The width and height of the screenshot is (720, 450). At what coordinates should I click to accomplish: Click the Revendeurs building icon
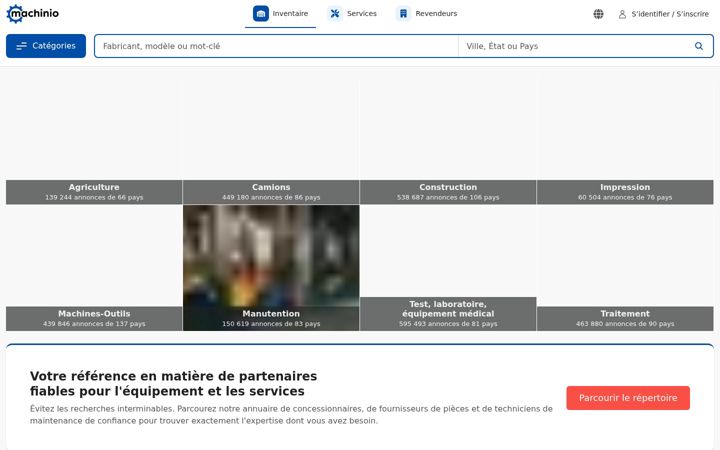pos(404,14)
